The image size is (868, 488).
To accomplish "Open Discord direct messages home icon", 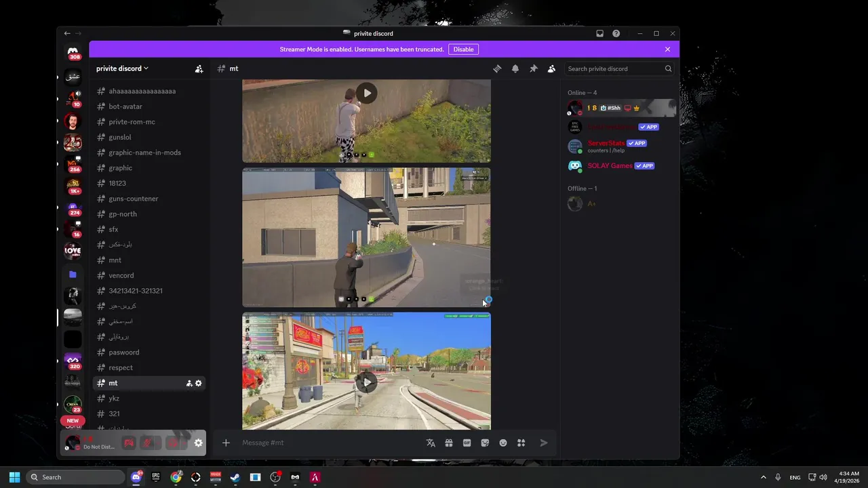I will [73, 52].
